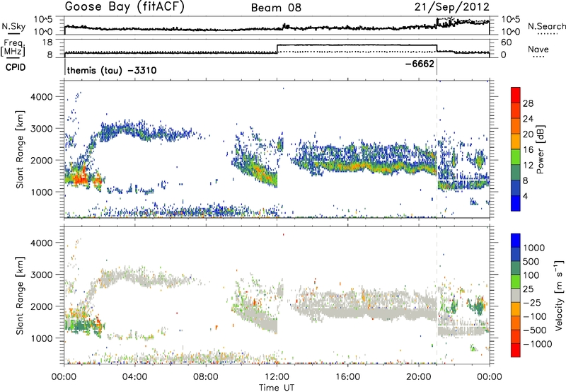Select the '3000' tick on velocity panel
Viewport: 566px width, 392px height.
click(41, 275)
